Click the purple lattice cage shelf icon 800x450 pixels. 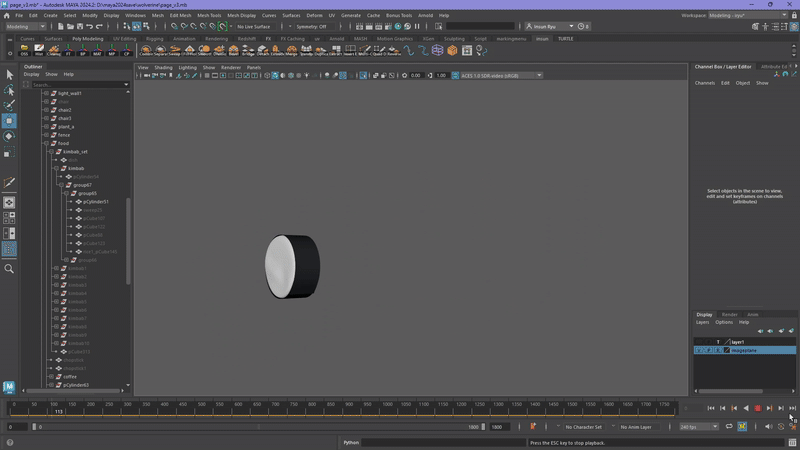(437, 50)
